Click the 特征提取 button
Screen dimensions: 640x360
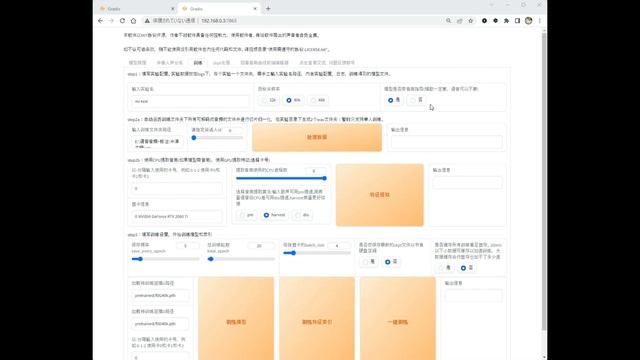click(380, 195)
